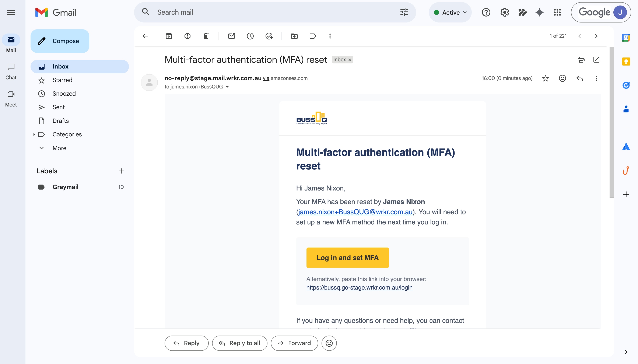Click Reply to all button
Viewport: 638px width, 364px height.
[240, 343]
